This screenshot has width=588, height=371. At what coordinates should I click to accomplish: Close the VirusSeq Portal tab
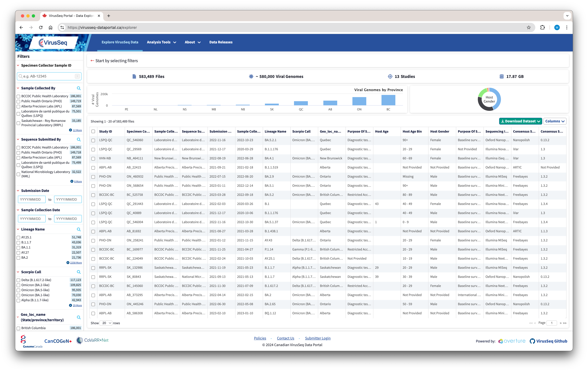point(99,16)
